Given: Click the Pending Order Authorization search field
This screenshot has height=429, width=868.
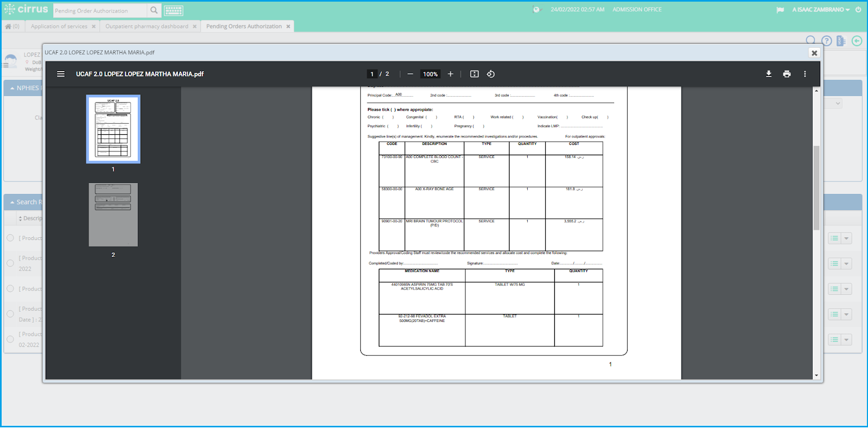Looking at the screenshot, I should click(x=100, y=10).
